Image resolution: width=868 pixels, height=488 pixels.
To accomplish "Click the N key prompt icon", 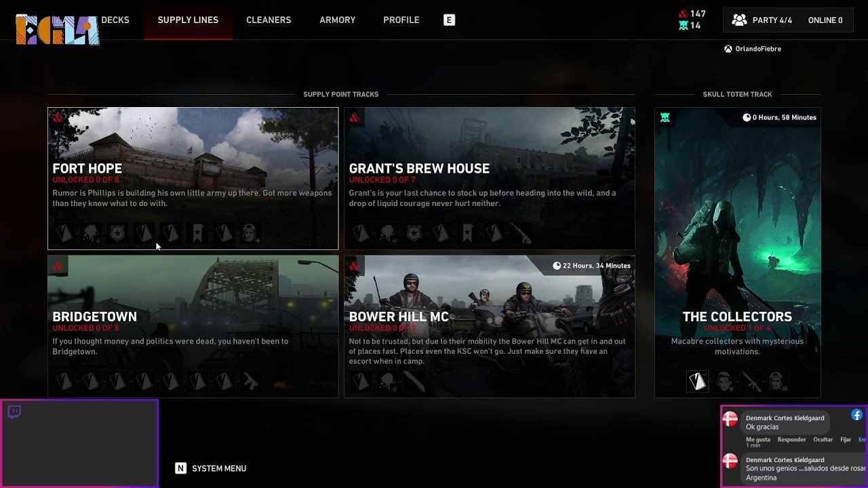I will point(180,468).
